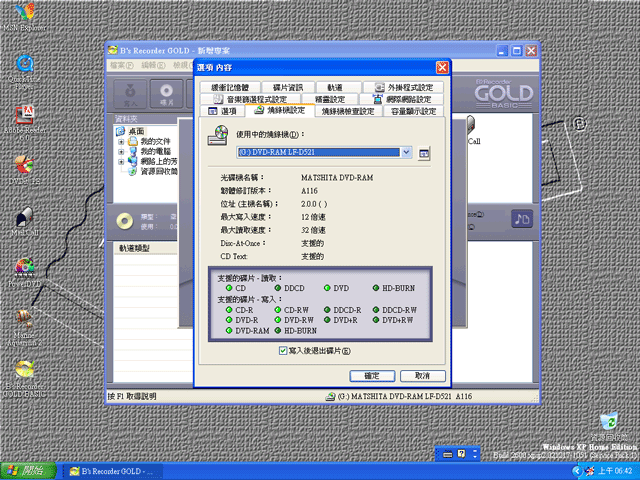Switch to 軌道 tab
Screen dimensions: 640x480
point(338,87)
